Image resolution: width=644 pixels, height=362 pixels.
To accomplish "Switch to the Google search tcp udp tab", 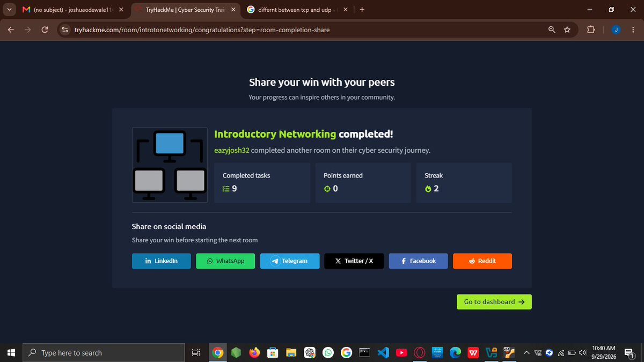I will pos(297,9).
